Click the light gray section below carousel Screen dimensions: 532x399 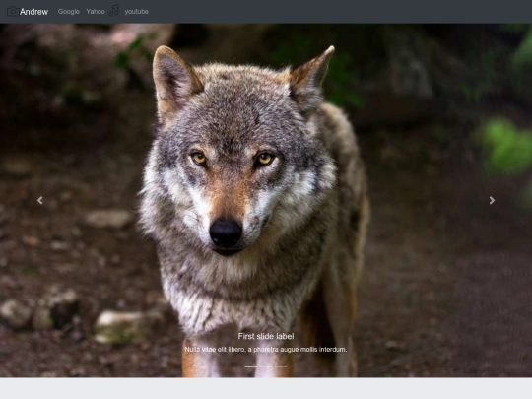click(266, 388)
